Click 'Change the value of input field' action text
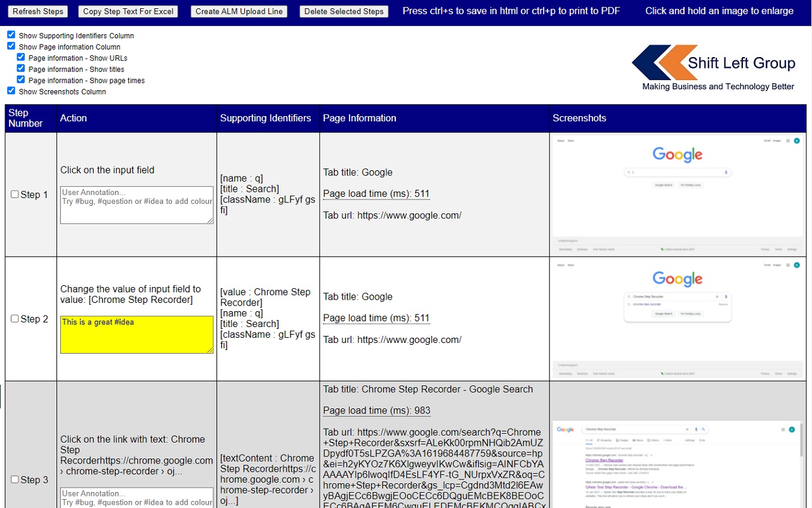 click(131, 294)
